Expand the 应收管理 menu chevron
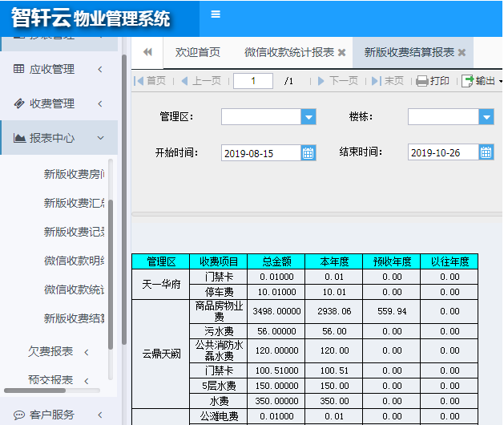 [x=100, y=69]
